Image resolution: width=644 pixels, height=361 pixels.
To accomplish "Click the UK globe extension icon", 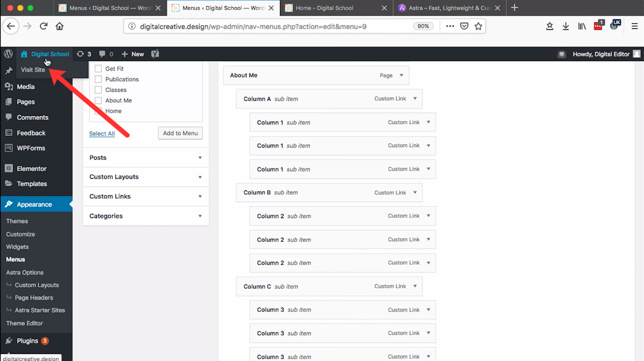I will [x=615, y=25].
